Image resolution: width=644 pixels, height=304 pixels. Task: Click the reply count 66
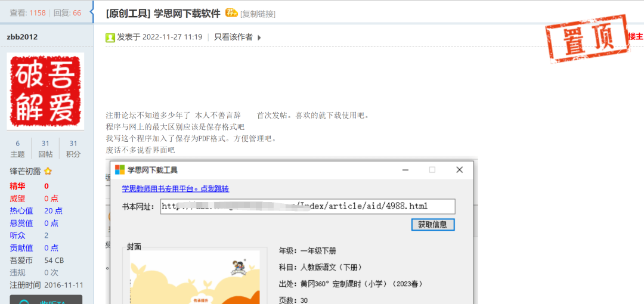[x=77, y=13]
